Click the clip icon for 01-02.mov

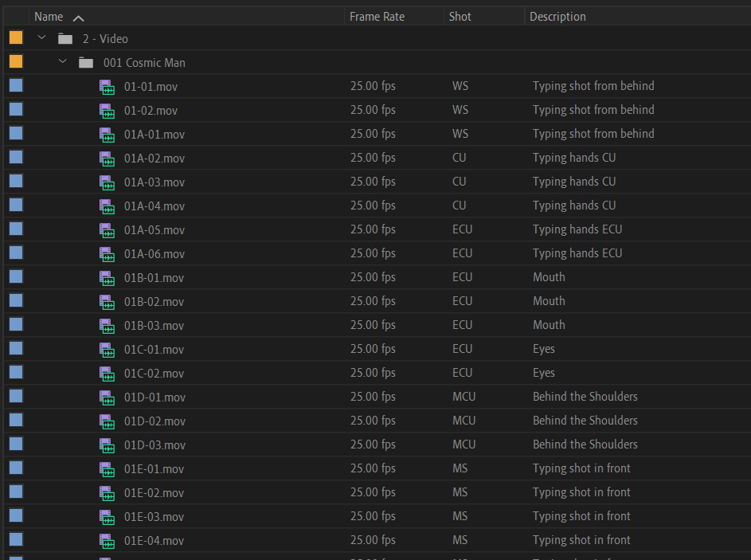tap(107, 112)
